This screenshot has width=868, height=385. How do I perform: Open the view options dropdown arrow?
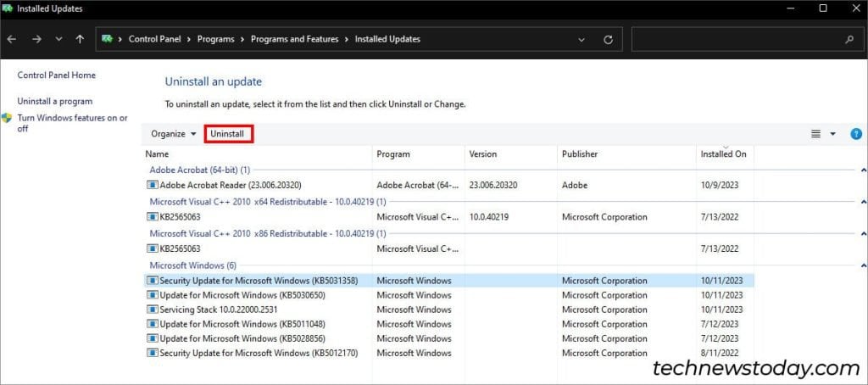(x=832, y=133)
